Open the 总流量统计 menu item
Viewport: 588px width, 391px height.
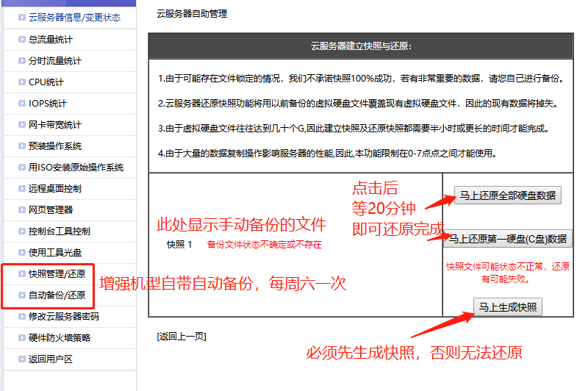[x=50, y=39]
